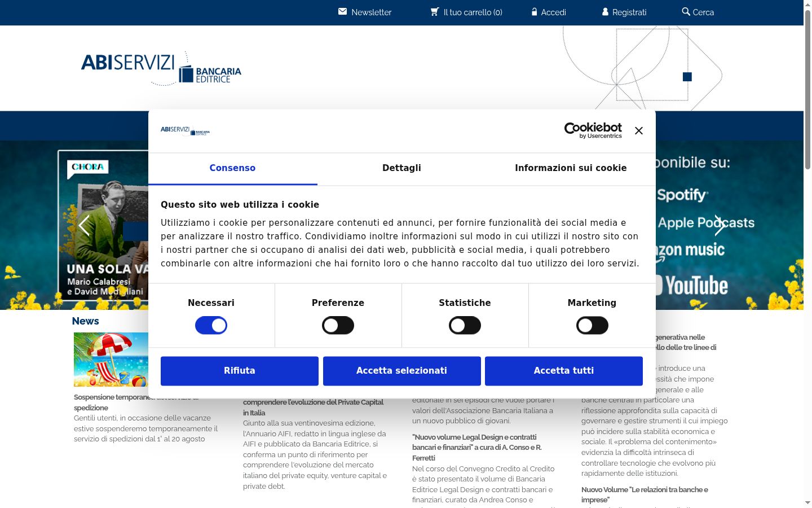Viewport: 812px width, 508px height.
Task: Click the scrollbar up arrow
Action: pyautogui.click(x=807, y=4)
